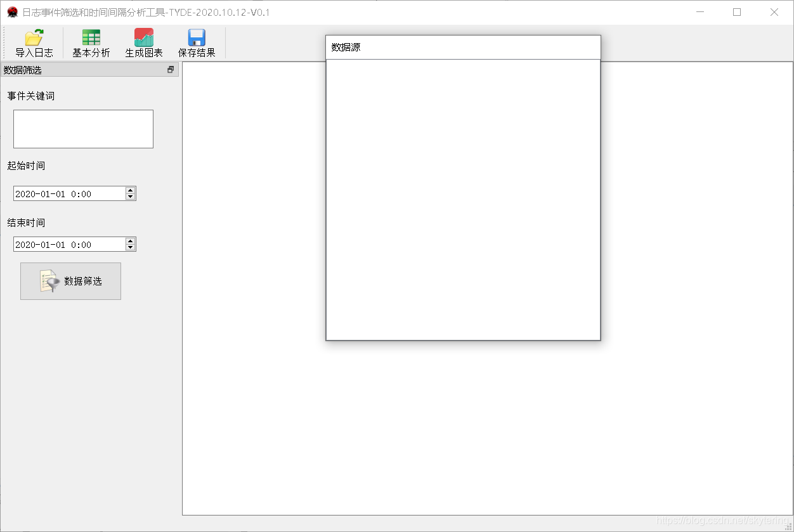Minimize the application window
The width and height of the screenshot is (794, 532).
[700, 12]
